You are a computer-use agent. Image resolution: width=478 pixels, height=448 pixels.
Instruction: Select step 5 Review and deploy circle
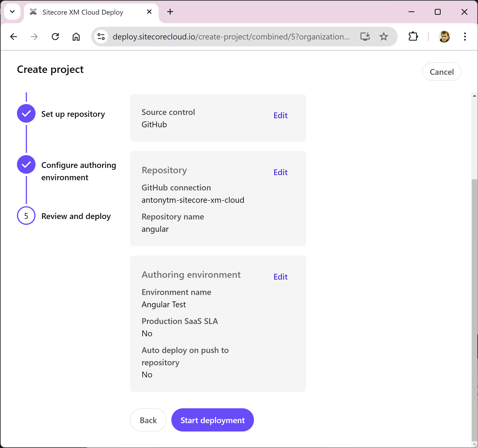coord(26,216)
